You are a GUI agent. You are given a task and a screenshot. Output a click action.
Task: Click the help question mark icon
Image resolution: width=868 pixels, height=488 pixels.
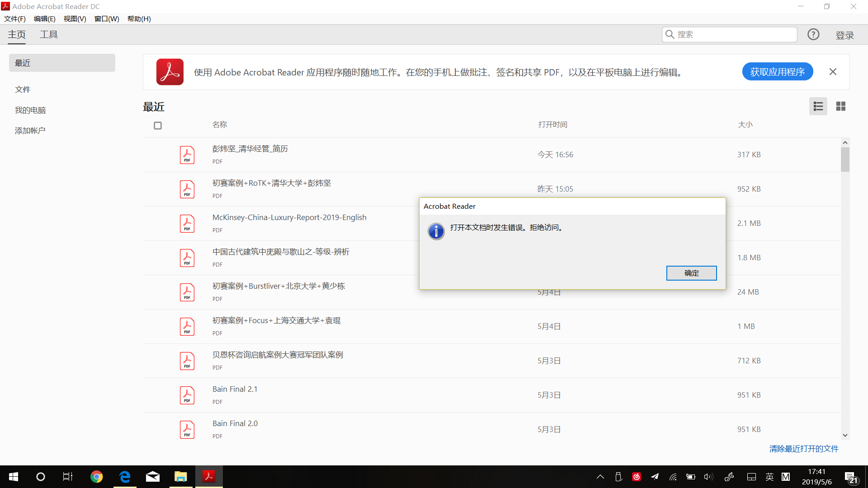coord(813,34)
